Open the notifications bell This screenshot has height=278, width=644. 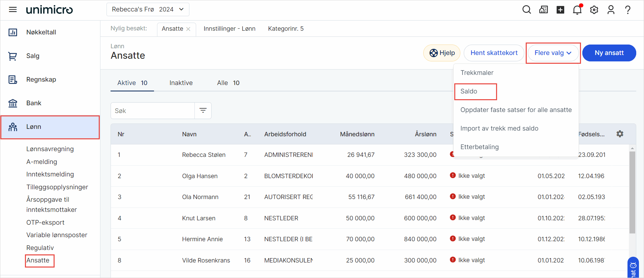577,10
